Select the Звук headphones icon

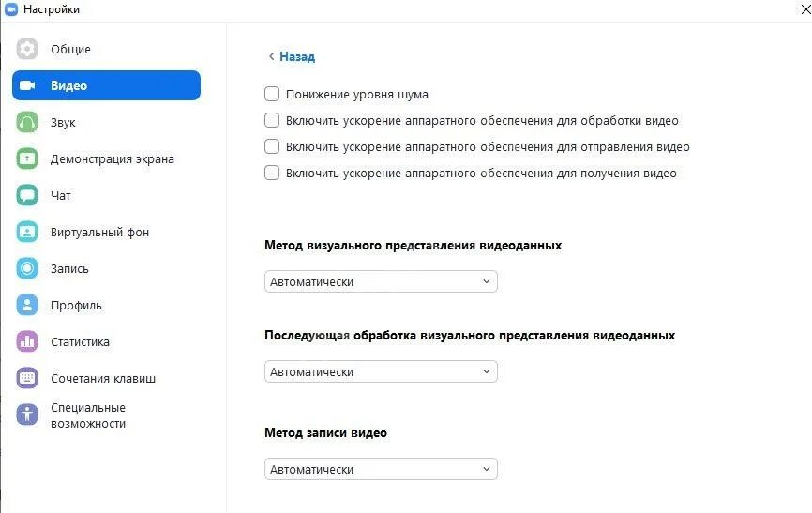27,122
